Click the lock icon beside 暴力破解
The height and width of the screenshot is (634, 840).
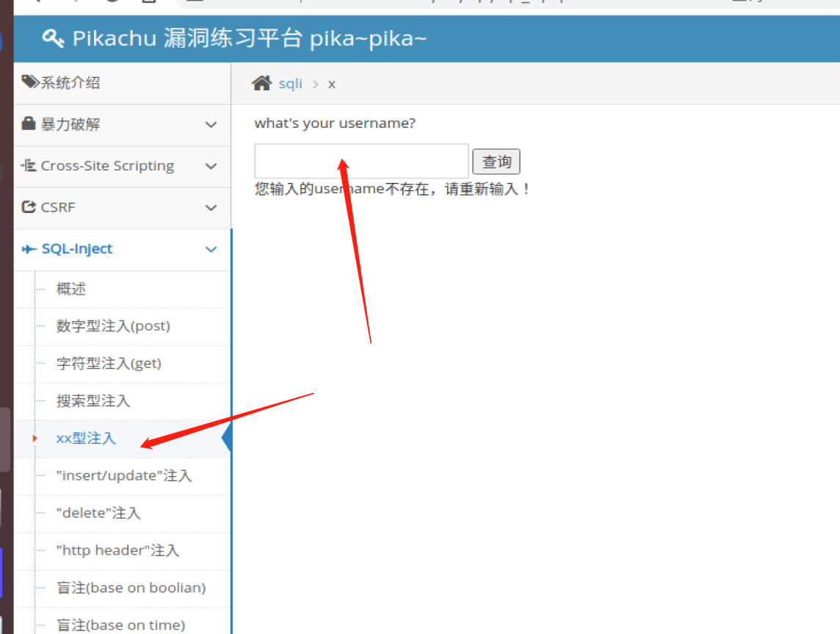coord(29,123)
